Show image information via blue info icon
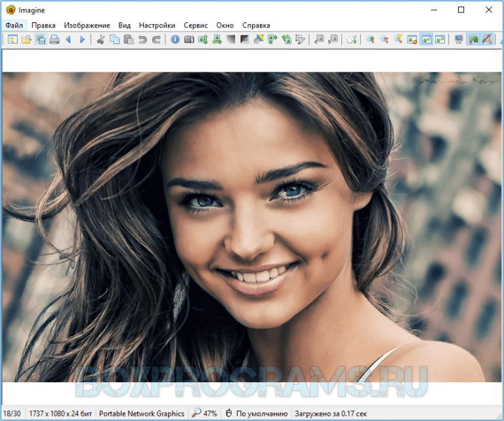504x421 pixels. pos(175,40)
